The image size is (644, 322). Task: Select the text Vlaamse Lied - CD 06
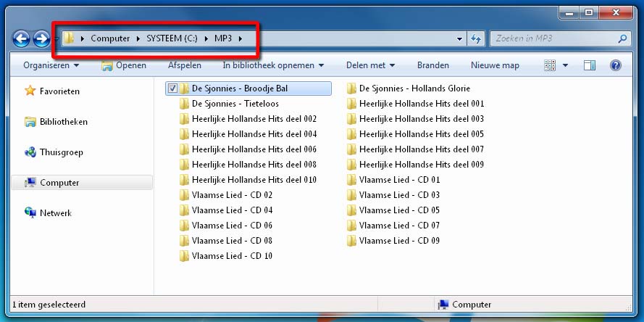pos(232,226)
